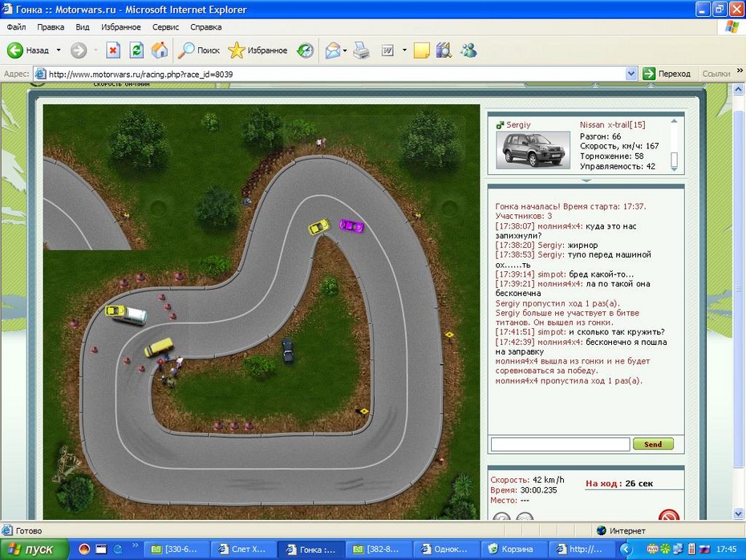Click the page icon next to URL
Viewport: 746px width, 560px height.
tap(41, 74)
